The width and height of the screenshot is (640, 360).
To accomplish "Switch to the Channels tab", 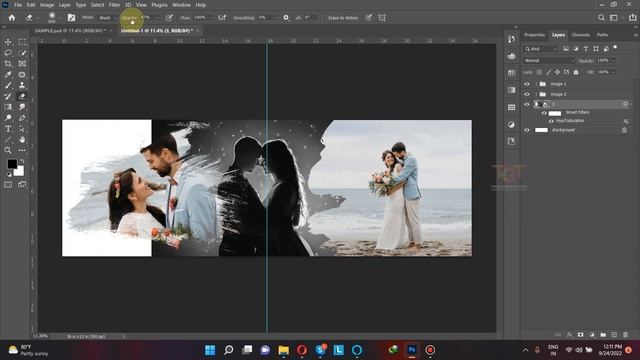I will coord(580,35).
